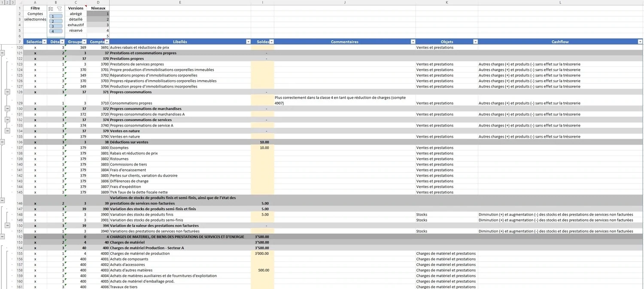Open the Cashflow column filter dropdown
644x289 pixels.
tap(640, 42)
